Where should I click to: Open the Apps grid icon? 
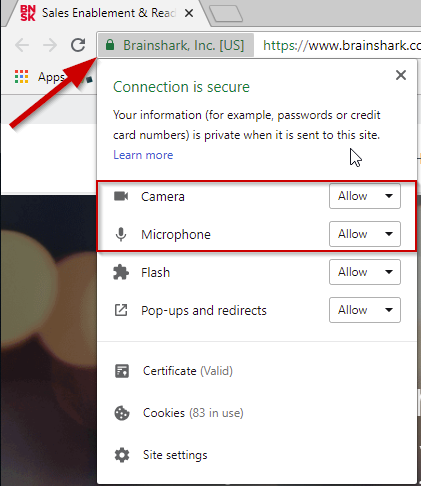tap(21, 77)
